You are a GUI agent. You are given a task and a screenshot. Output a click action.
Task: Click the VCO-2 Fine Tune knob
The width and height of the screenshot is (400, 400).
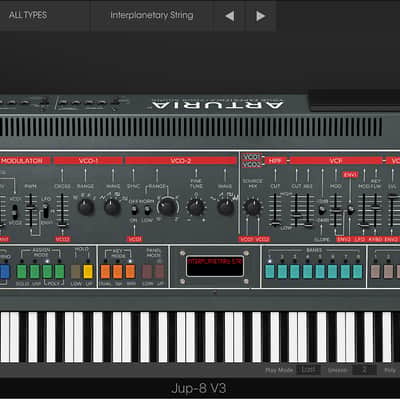click(x=196, y=207)
